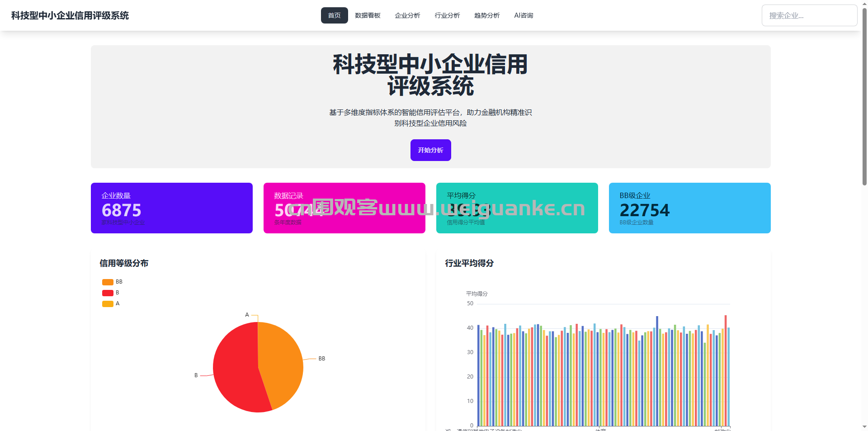Open the 企业分析 menu item
This screenshot has width=868, height=431.
pos(407,15)
